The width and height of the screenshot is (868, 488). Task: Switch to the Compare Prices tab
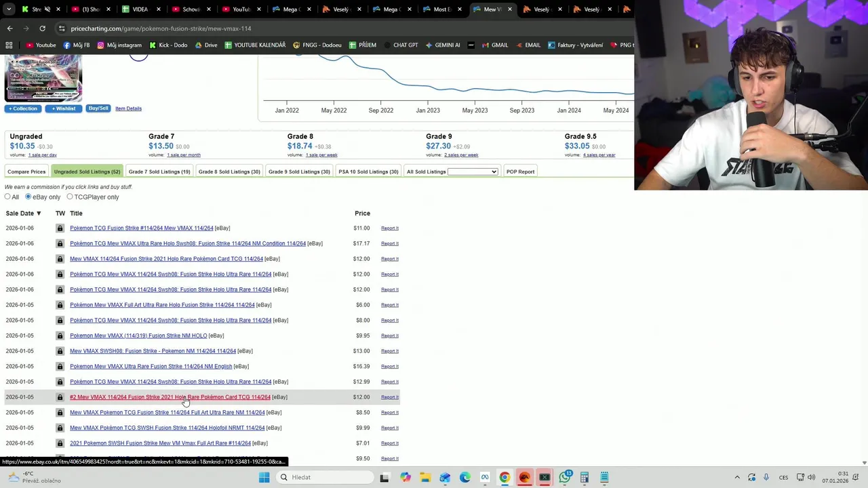[26, 171]
